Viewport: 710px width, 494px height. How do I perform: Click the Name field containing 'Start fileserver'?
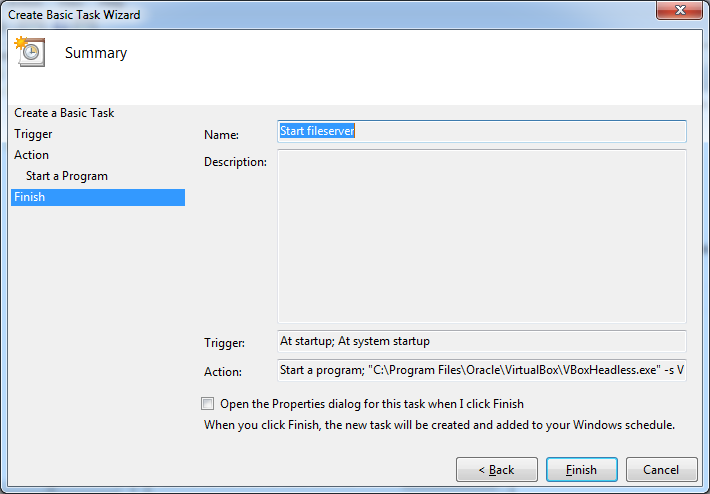coord(482,131)
